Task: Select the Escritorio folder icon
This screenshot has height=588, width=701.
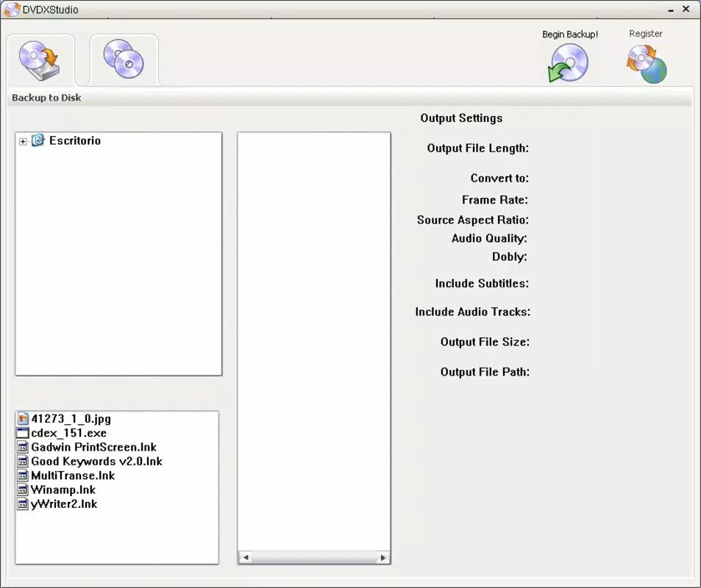Action: (38, 140)
